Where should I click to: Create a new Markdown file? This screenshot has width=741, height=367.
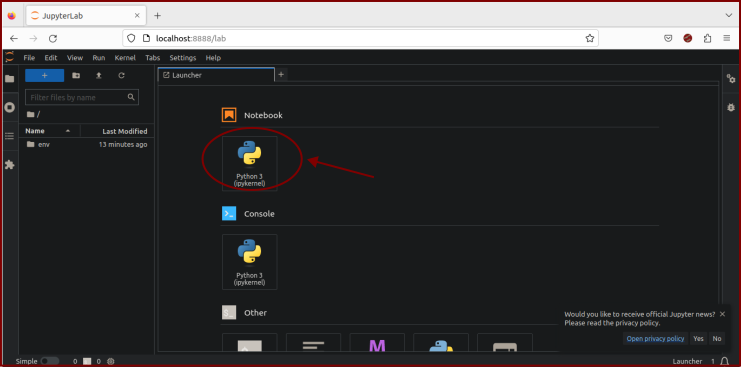click(x=377, y=343)
